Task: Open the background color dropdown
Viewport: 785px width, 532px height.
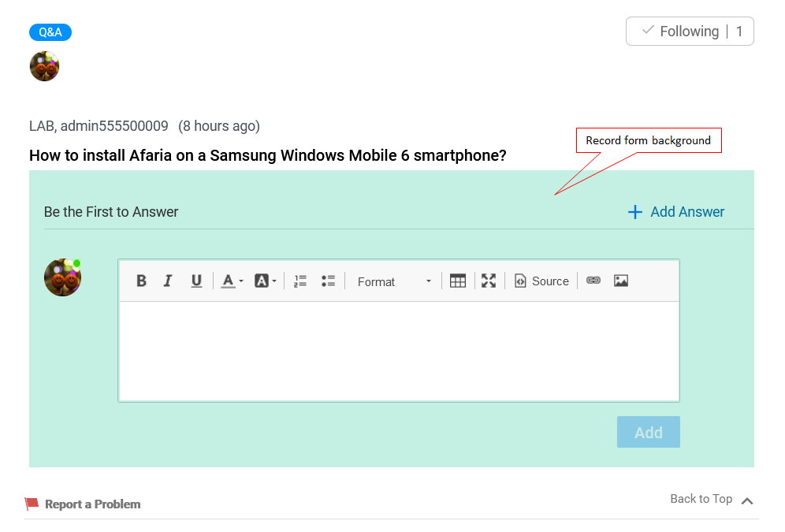Action: tap(265, 281)
